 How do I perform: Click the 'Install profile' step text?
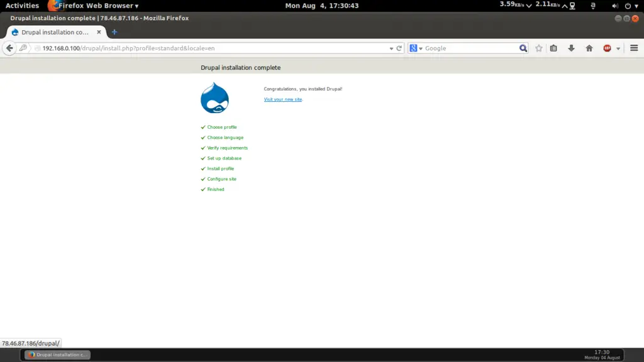tap(221, 168)
